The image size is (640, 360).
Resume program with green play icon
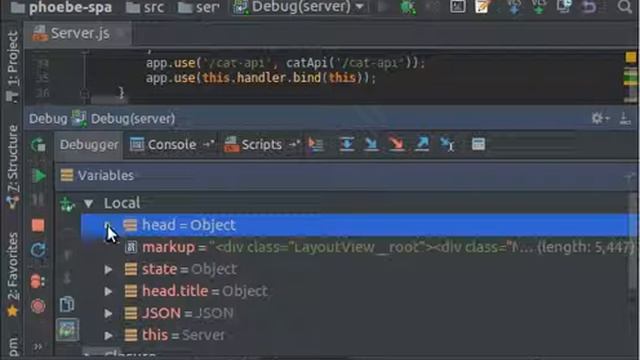click(39, 176)
